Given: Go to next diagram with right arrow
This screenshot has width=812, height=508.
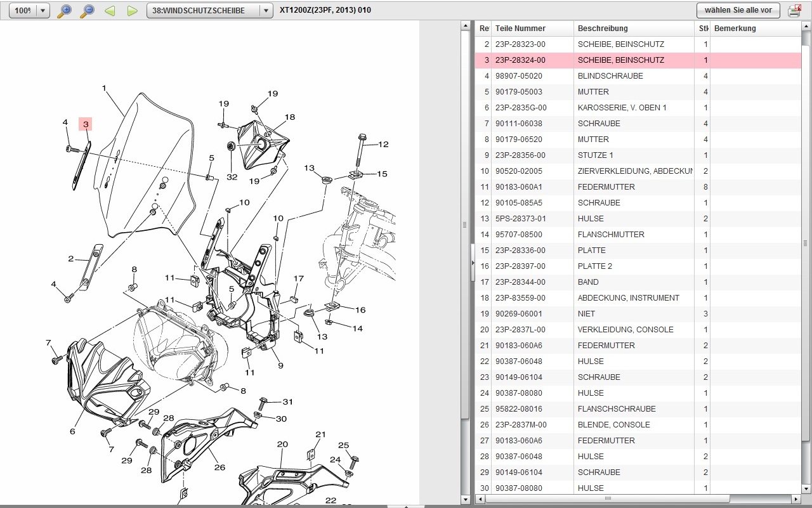Looking at the screenshot, I should click(x=132, y=11).
